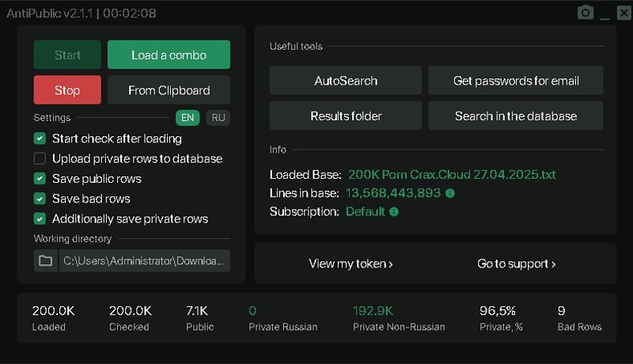Toggle Start check after loading checkbox
Screen dimensions: 633x364
click(40, 138)
